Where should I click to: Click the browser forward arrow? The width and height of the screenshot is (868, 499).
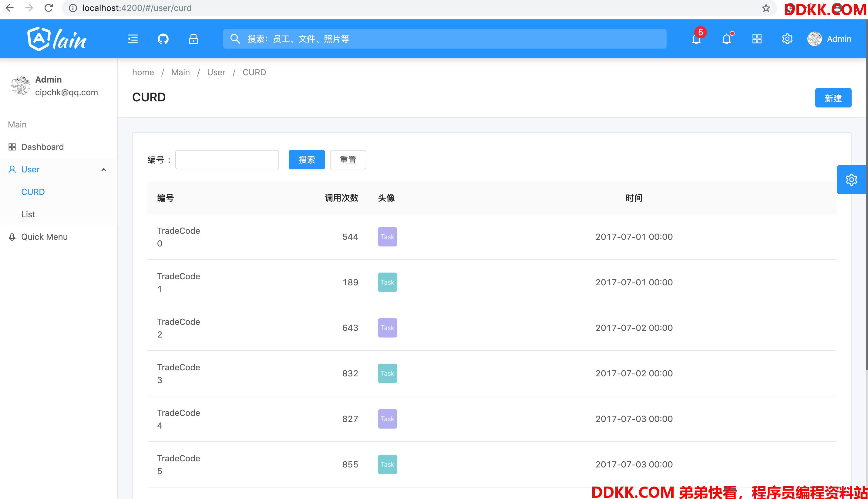(x=29, y=8)
